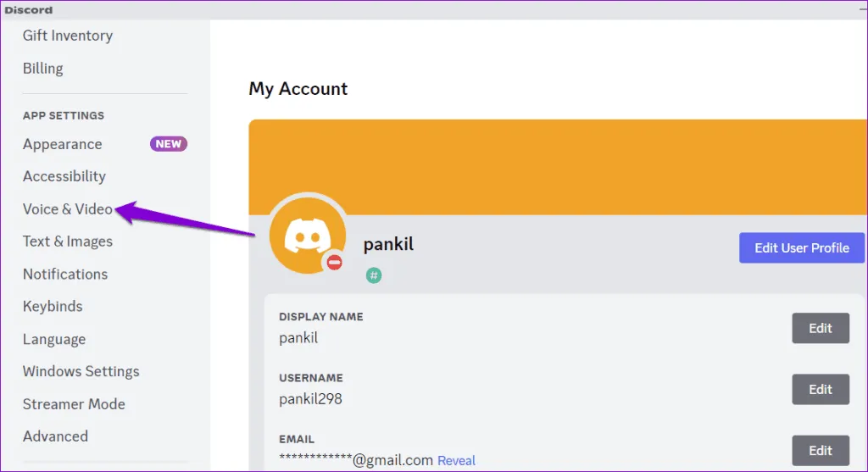This screenshot has width=868, height=472.
Task: Select Language settings
Action: (54, 339)
